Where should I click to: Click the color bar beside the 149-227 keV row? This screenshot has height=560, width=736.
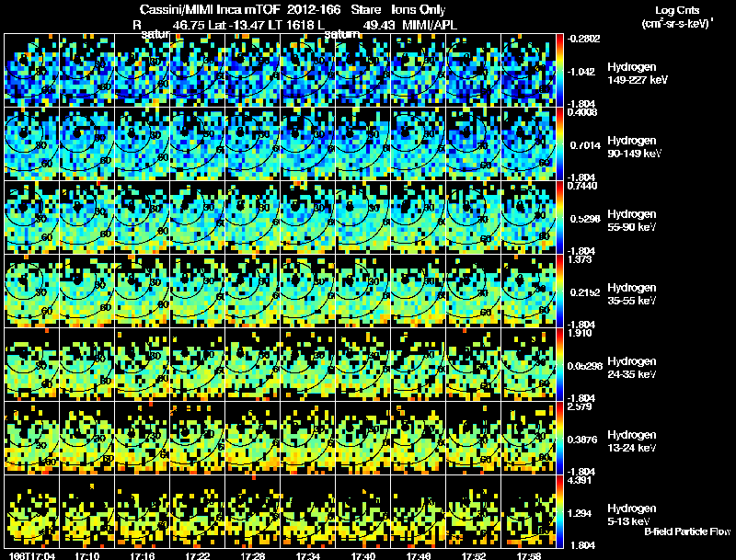click(559, 70)
